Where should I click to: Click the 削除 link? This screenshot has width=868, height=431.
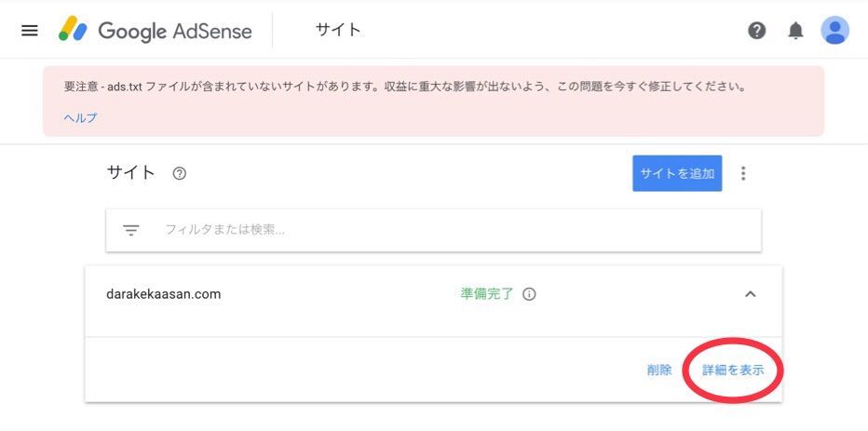(659, 370)
